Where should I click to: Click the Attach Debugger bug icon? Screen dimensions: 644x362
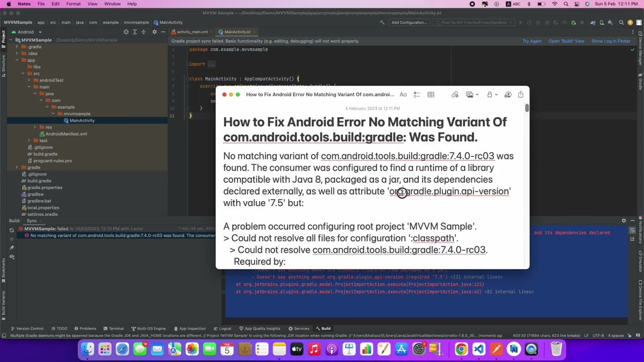pyautogui.click(x=574, y=22)
